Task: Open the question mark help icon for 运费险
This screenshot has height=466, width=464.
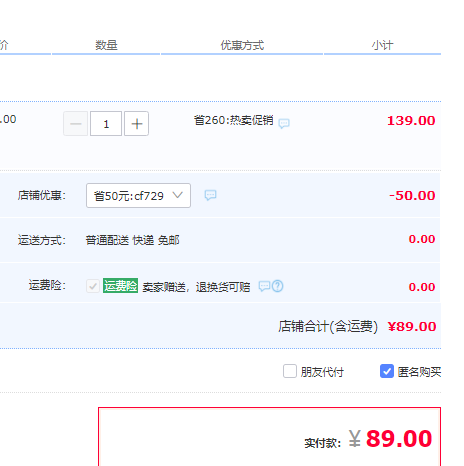Action: (278, 286)
